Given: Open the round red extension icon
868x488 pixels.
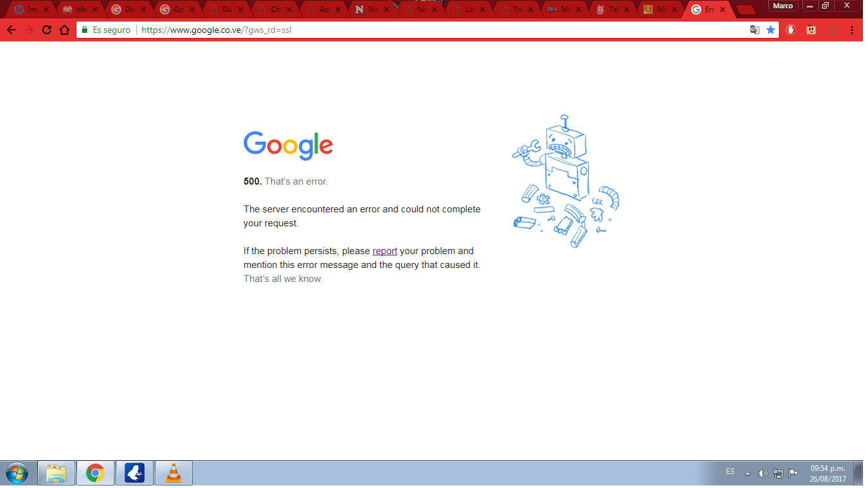Looking at the screenshot, I should click(x=791, y=30).
